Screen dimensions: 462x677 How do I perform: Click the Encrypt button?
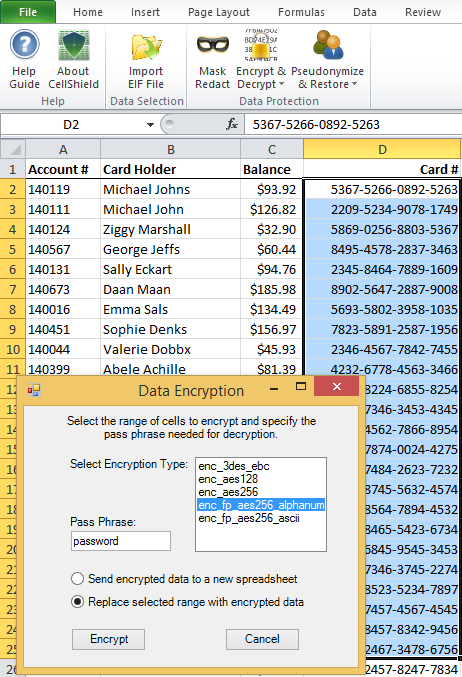[108, 639]
